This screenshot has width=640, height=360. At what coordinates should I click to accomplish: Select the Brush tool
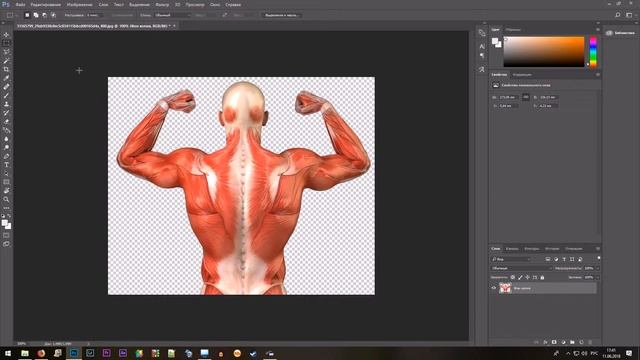6,96
